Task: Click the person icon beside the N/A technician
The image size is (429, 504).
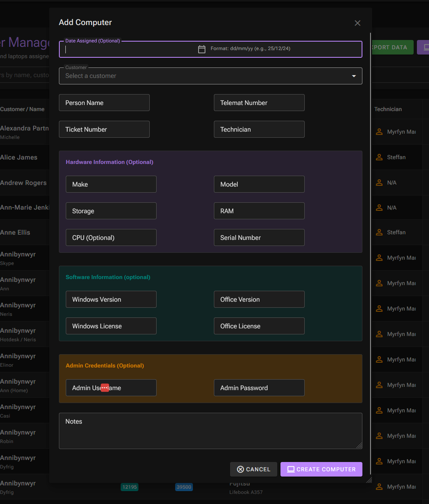Action: click(379, 183)
